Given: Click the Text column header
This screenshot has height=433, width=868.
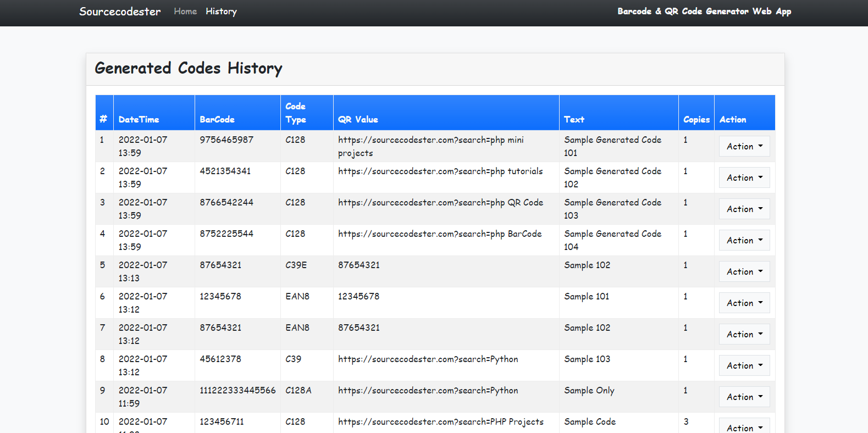Looking at the screenshot, I should (618, 113).
